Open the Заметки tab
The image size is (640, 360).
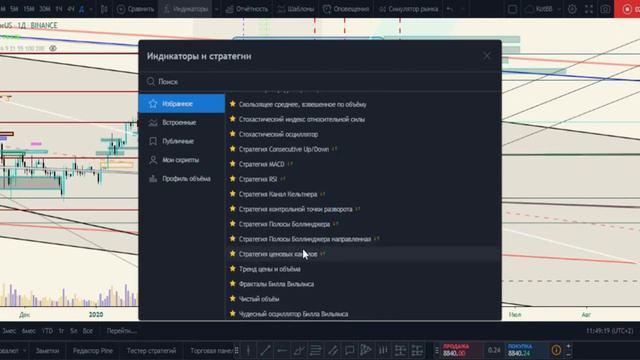(x=47, y=350)
